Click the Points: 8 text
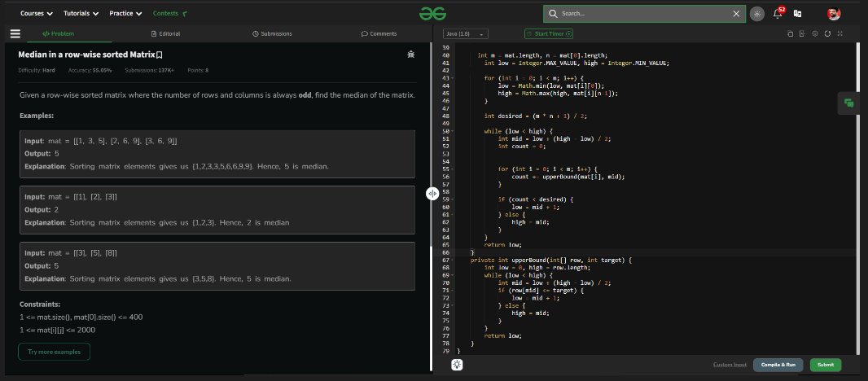Viewport: 868px width, 381px height. point(198,70)
